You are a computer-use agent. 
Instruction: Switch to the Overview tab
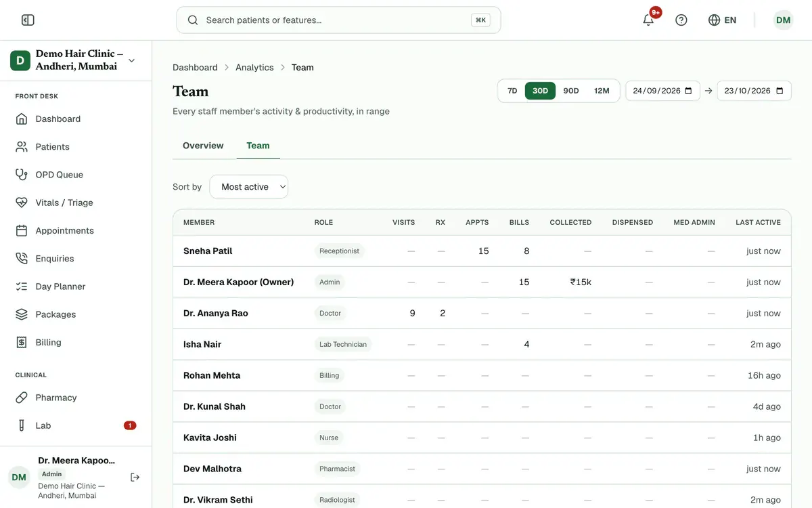click(x=203, y=146)
